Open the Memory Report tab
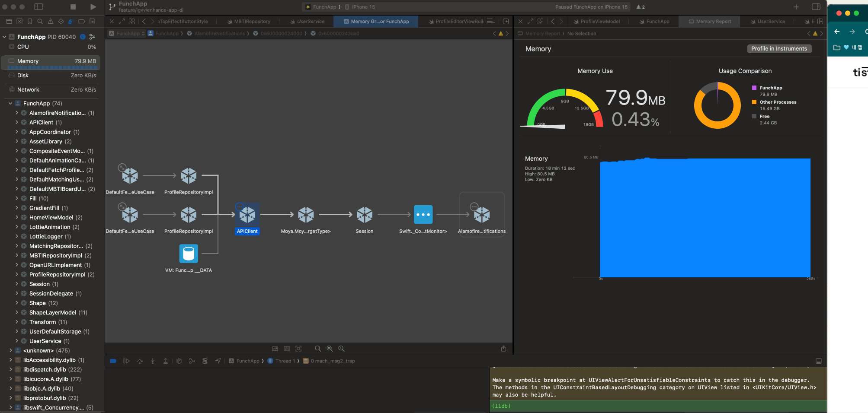This screenshot has width=868, height=413. click(710, 21)
